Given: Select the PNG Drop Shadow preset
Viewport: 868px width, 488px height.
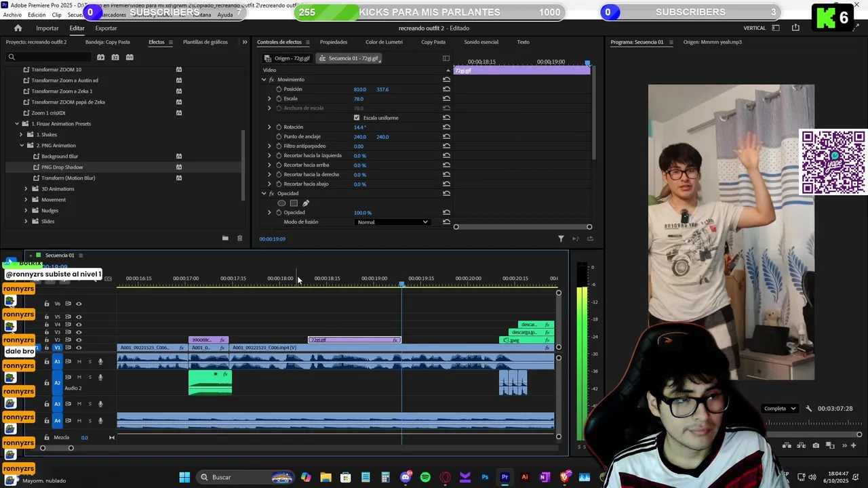Looking at the screenshot, I should 62,167.
